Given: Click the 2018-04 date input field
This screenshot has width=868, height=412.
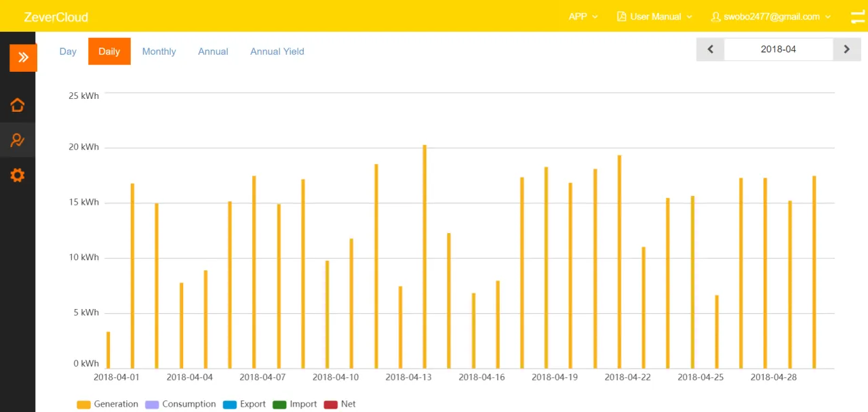Looking at the screenshot, I should pyautogui.click(x=778, y=49).
